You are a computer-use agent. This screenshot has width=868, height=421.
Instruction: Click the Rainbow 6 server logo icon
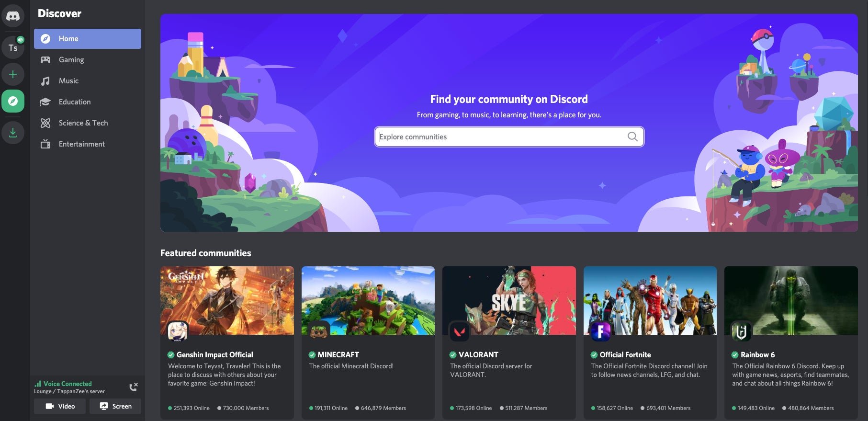[742, 331]
